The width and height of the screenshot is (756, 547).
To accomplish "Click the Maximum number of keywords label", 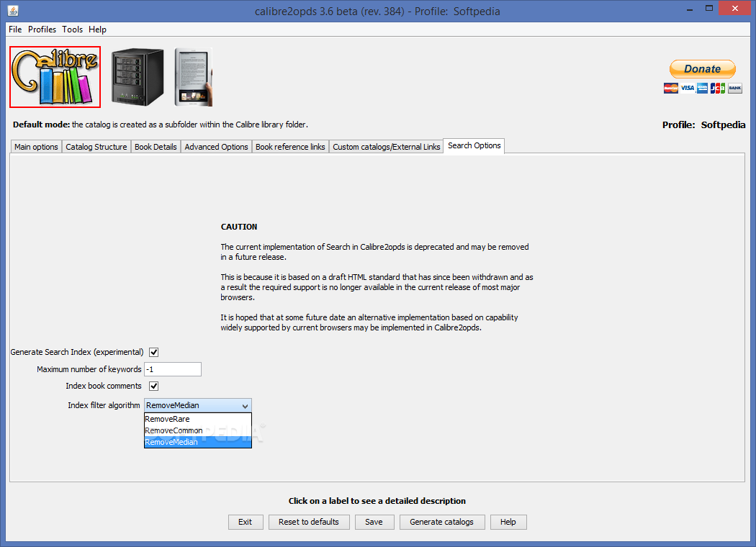I will (x=89, y=370).
